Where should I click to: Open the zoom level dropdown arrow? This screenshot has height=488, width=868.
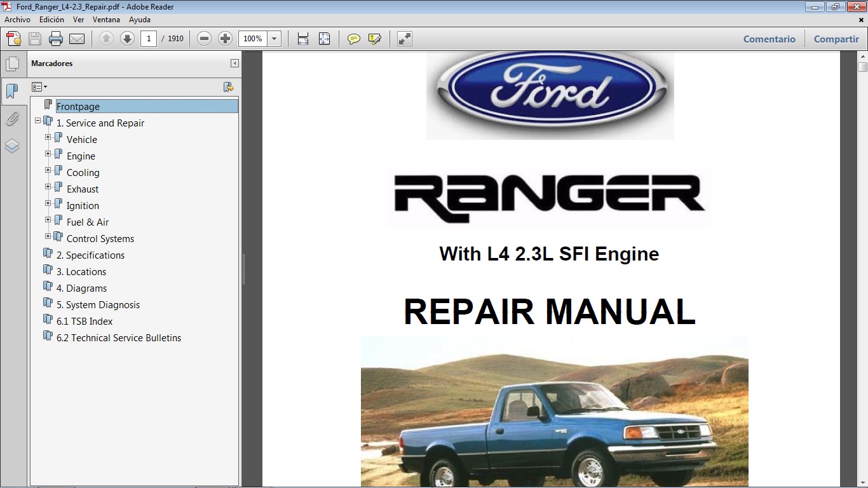coord(274,39)
